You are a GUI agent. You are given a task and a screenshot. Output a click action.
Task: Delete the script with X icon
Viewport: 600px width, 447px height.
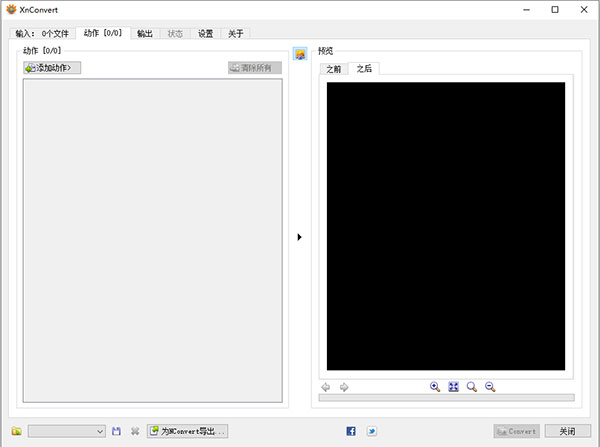coord(135,431)
